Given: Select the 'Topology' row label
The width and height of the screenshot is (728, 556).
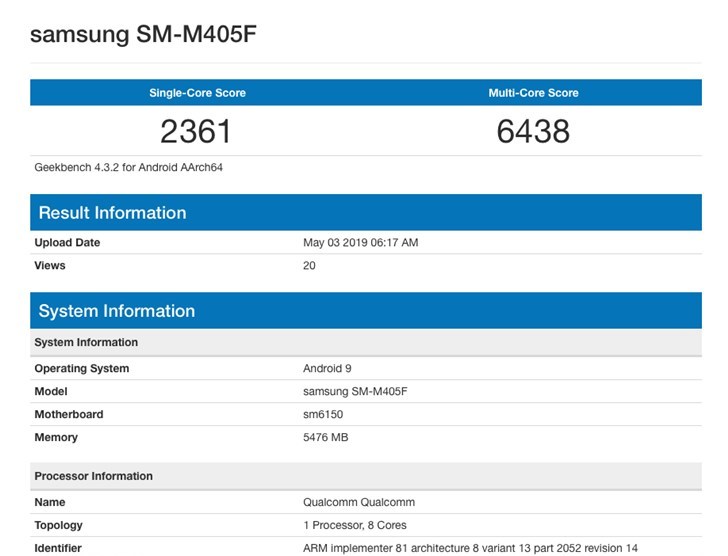Looking at the screenshot, I should pyautogui.click(x=58, y=525).
